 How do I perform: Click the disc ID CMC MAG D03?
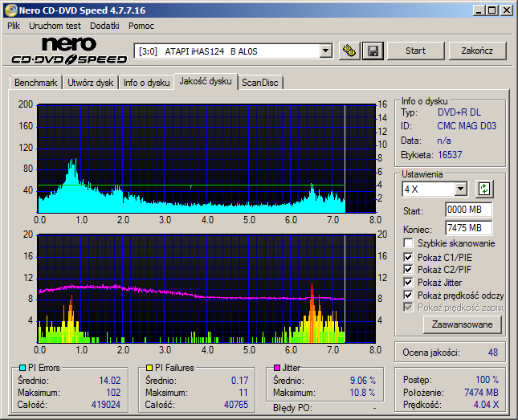[x=467, y=126]
